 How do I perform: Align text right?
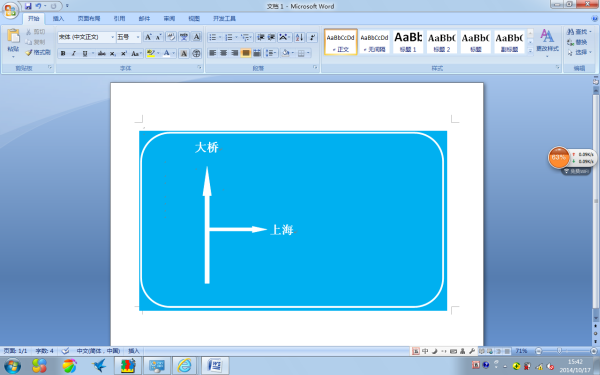point(235,53)
